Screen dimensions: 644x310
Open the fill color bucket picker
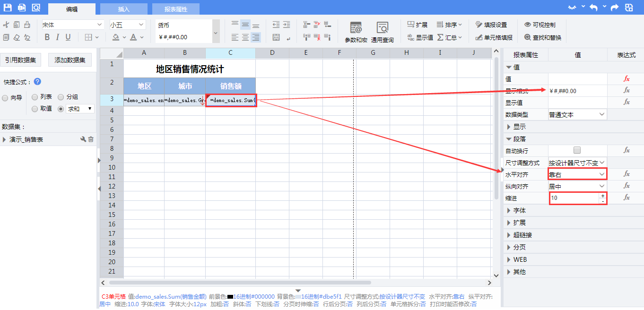[x=116, y=37]
